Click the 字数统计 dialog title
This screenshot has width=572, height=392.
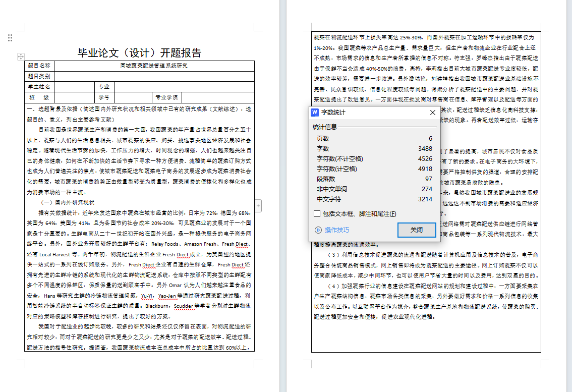click(333, 113)
